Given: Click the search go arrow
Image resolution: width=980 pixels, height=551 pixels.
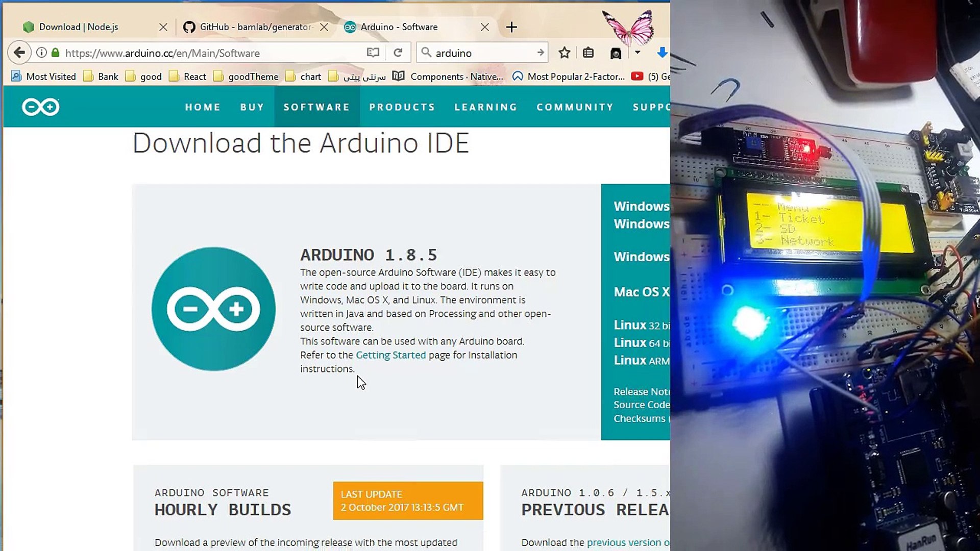Looking at the screenshot, I should coord(540,53).
